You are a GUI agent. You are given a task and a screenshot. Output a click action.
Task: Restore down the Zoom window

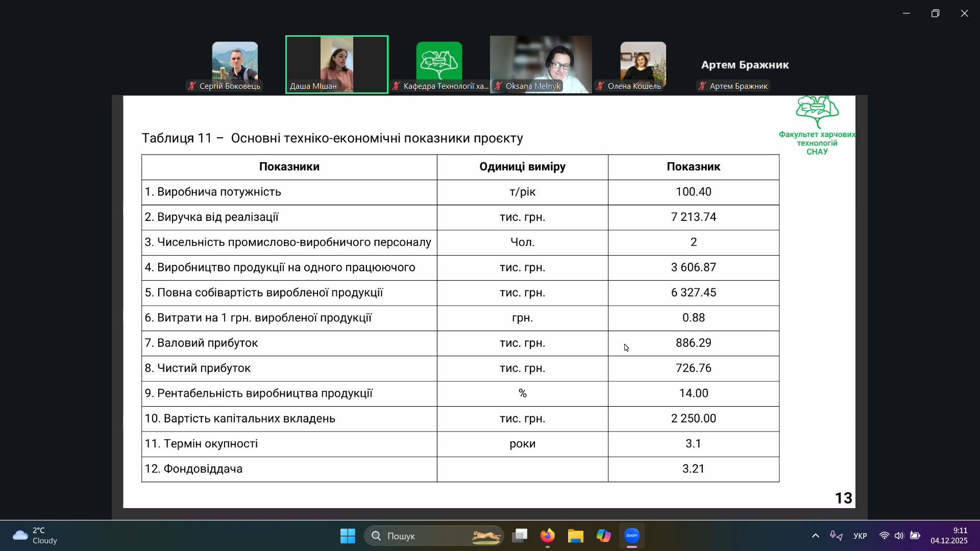(x=935, y=13)
